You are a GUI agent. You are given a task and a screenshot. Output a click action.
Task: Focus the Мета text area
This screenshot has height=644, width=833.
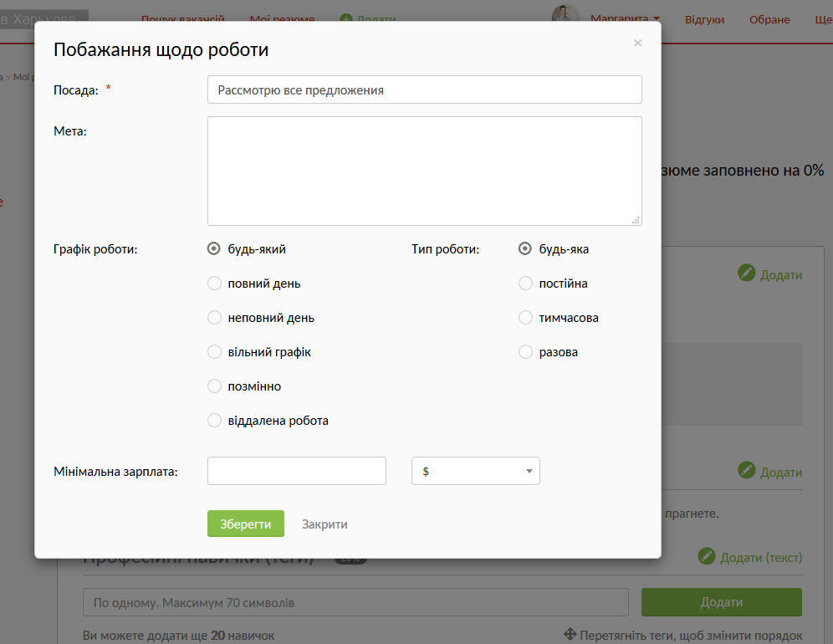coord(424,171)
